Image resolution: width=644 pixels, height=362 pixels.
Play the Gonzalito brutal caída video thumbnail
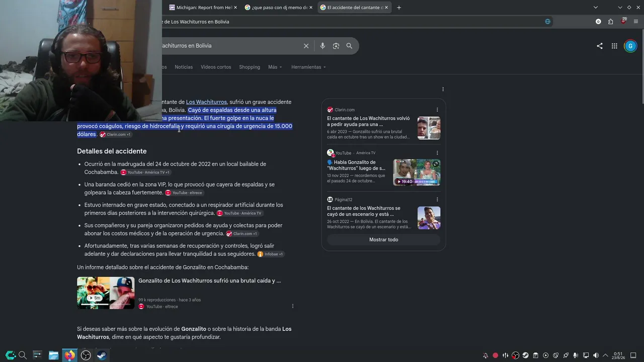pyautogui.click(x=106, y=293)
